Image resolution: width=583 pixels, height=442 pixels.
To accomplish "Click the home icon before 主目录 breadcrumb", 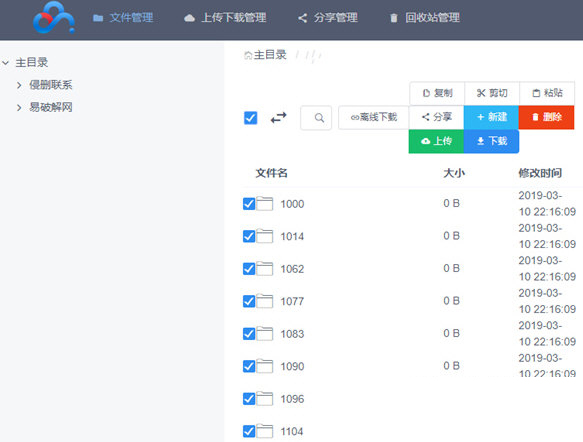I will (x=248, y=55).
